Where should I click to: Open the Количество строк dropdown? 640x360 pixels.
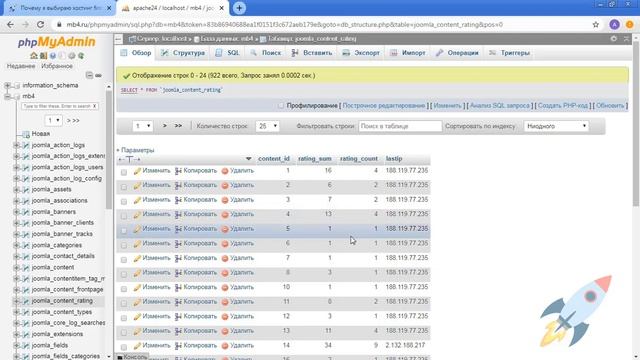click(x=267, y=126)
